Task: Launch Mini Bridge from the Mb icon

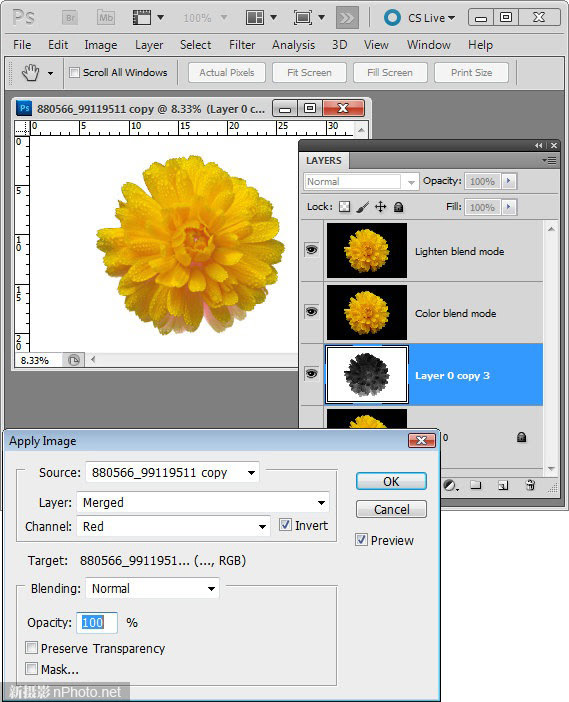Action: coord(106,18)
